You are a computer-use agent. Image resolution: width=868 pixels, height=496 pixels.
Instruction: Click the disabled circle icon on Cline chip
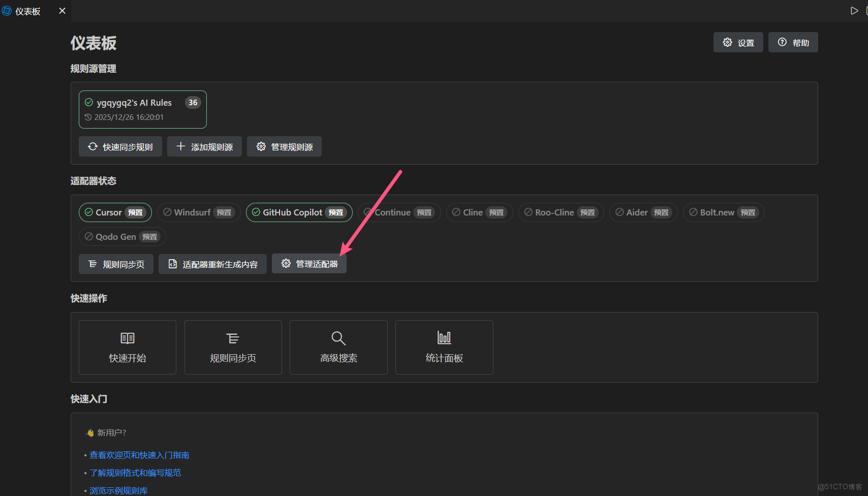[456, 212]
